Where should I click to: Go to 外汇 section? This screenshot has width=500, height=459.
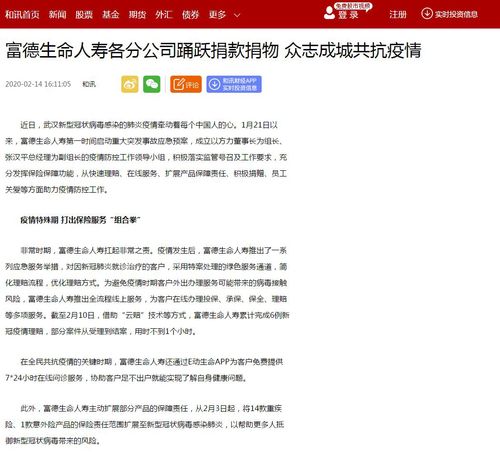[x=164, y=14]
